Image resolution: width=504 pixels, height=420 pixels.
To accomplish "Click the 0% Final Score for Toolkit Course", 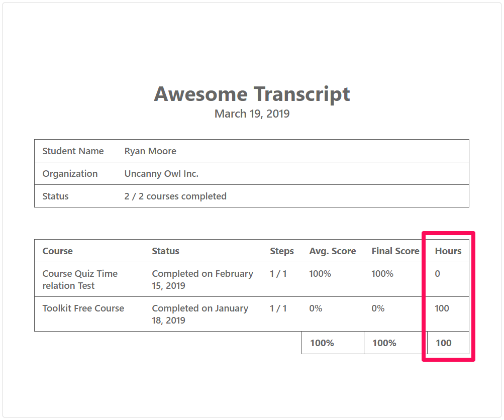I will point(378,308).
